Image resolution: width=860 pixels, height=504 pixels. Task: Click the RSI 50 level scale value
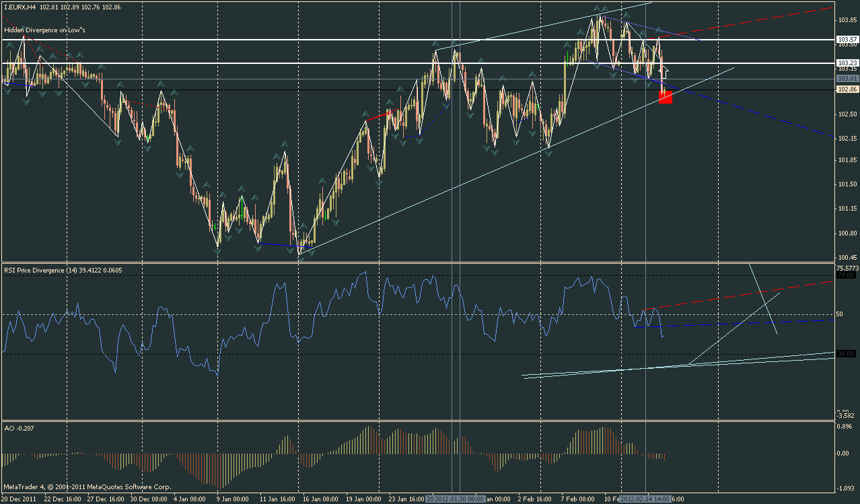pos(839,314)
